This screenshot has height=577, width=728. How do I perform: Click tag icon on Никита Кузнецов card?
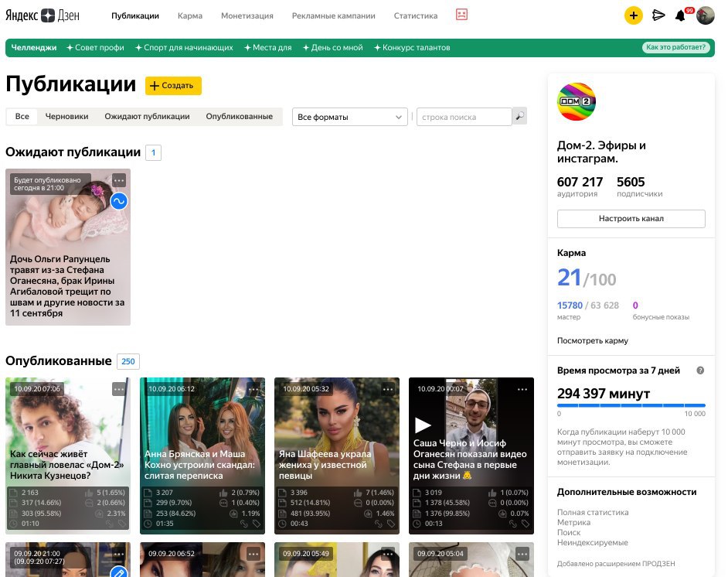(121, 524)
